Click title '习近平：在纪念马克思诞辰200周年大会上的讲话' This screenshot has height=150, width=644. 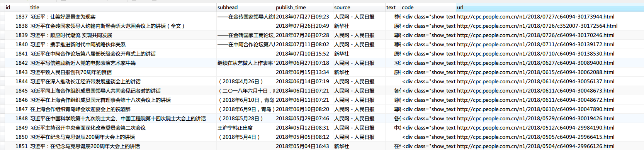coord(85,146)
